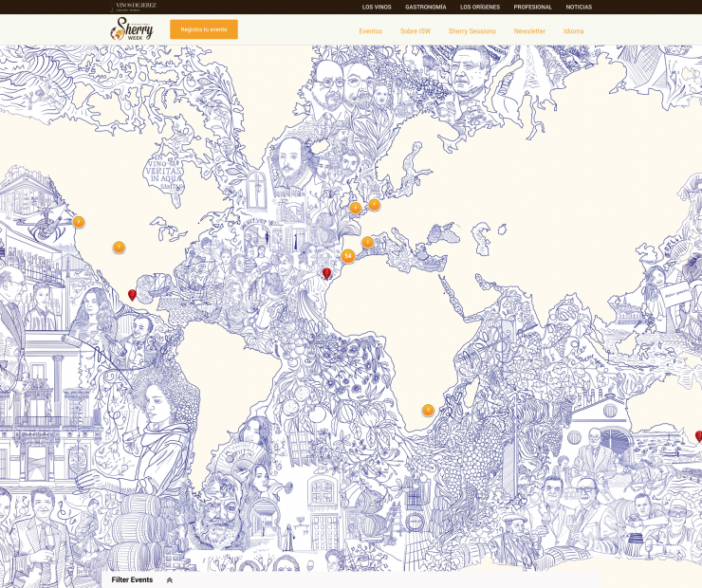Image resolution: width=702 pixels, height=588 pixels.
Task: Open the Sobre ISW link
Action: click(x=415, y=31)
